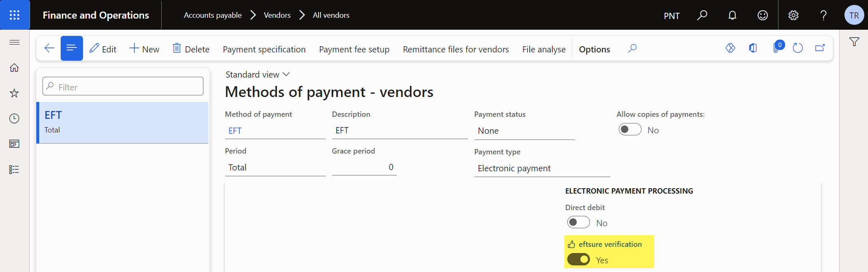Viewport: 868px width, 272px height.
Task: Expand the navigation pane hamburger
Action: [x=14, y=42]
